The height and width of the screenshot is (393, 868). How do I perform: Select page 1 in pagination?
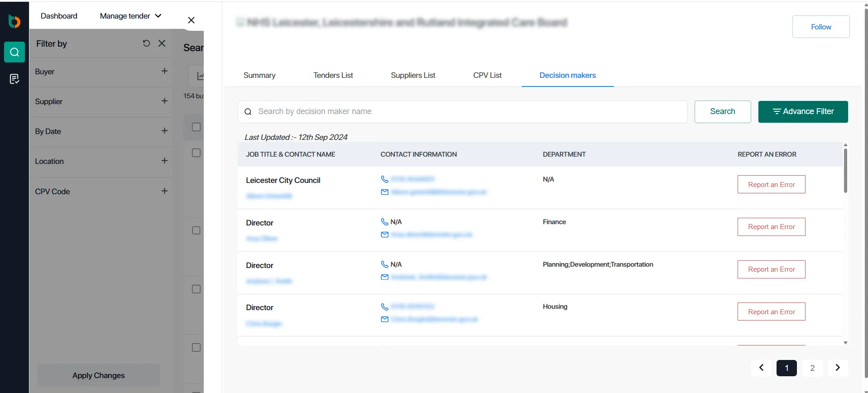(x=786, y=368)
